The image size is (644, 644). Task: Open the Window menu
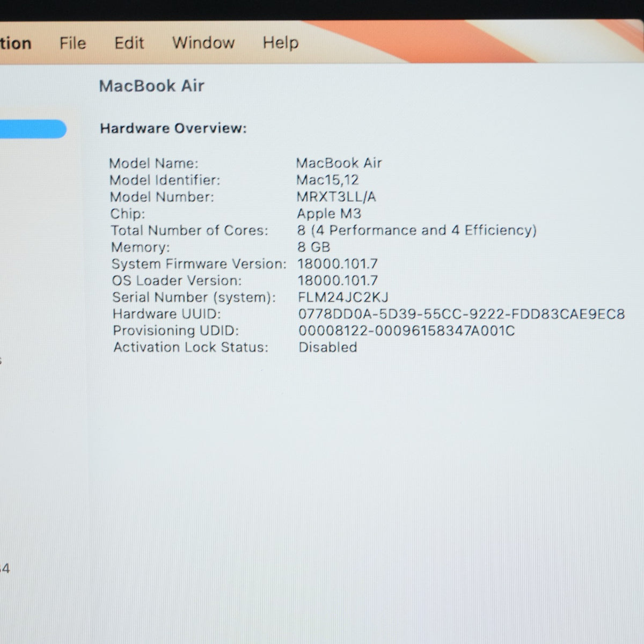click(x=203, y=43)
